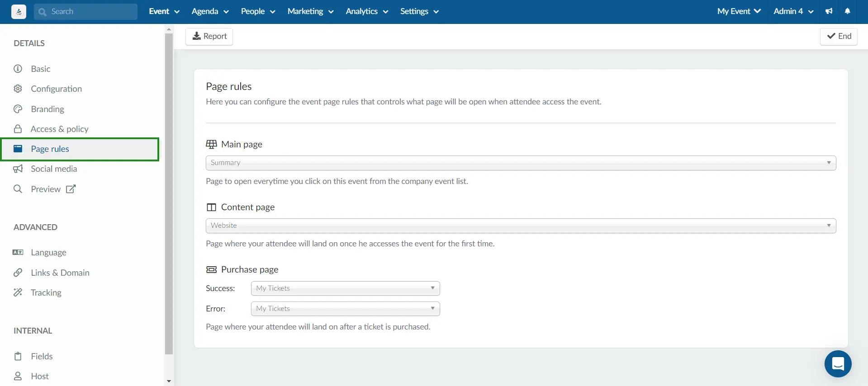This screenshot has height=386, width=868.
Task: Open the Marketing menu
Action: pos(311,11)
